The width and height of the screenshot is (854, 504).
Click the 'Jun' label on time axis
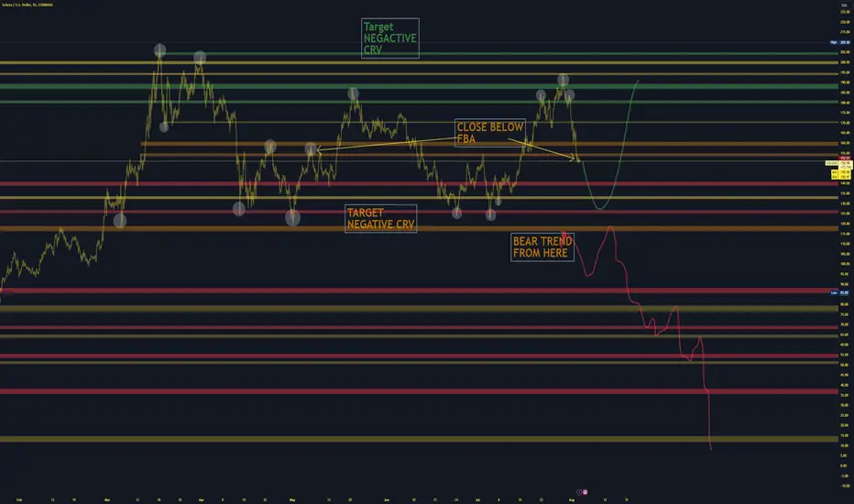click(386, 499)
